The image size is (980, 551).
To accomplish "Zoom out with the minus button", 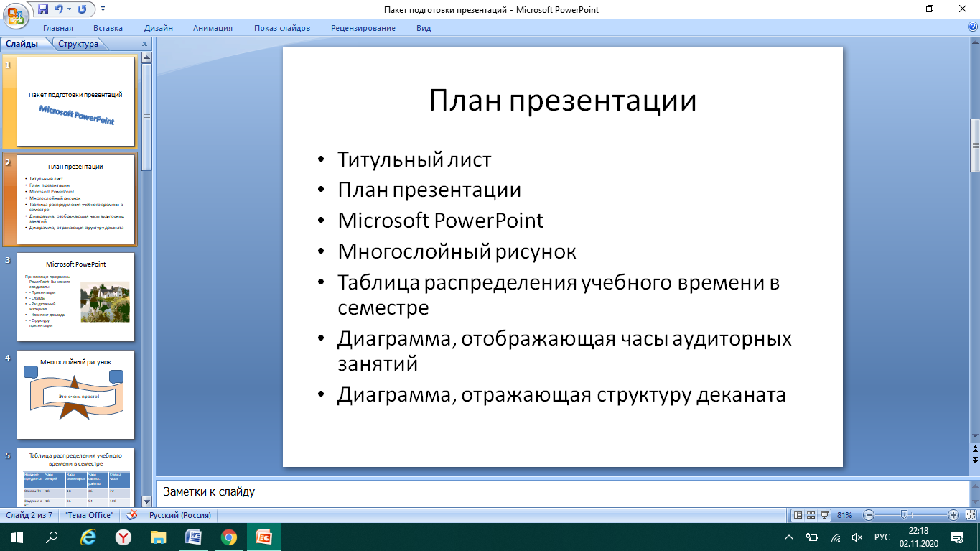I will coord(869,515).
